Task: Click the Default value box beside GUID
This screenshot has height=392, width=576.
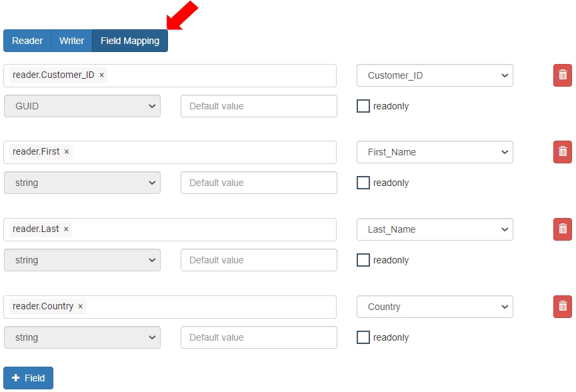Action: click(x=259, y=106)
